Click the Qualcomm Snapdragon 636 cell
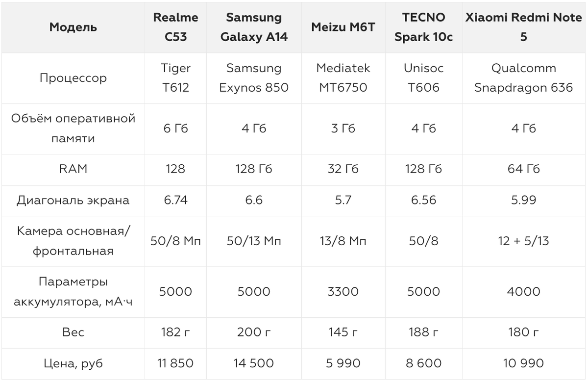This screenshot has width=588, height=382. click(524, 78)
